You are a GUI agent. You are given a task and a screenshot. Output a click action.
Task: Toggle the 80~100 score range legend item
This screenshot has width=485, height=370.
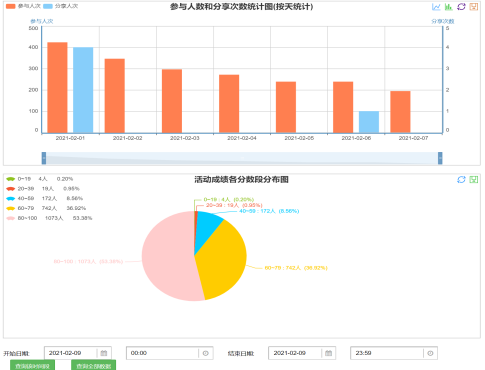pyautogui.click(x=49, y=218)
